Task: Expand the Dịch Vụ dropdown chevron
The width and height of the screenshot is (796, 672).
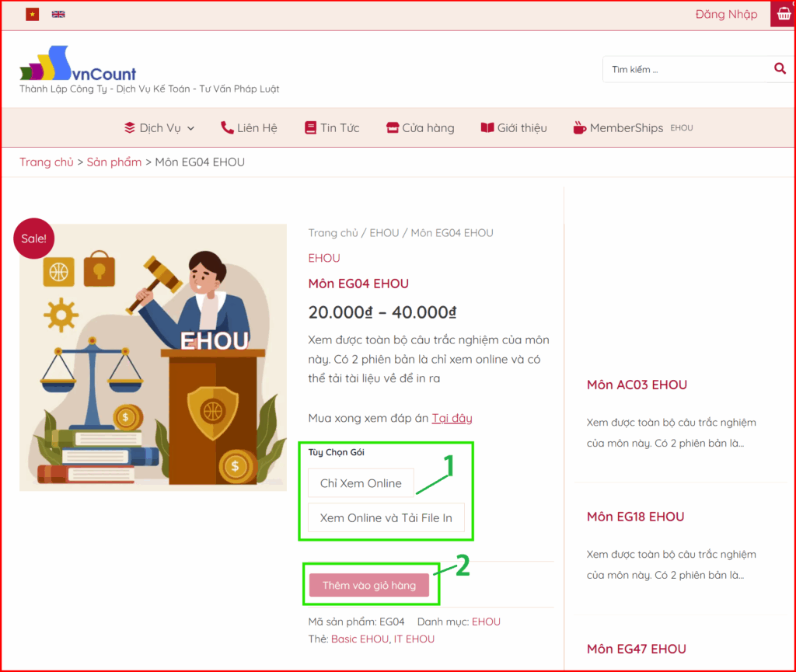Action: coord(191,128)
